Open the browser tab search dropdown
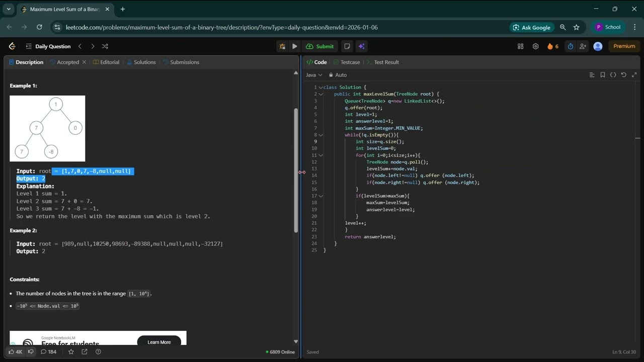 [9, 9]
